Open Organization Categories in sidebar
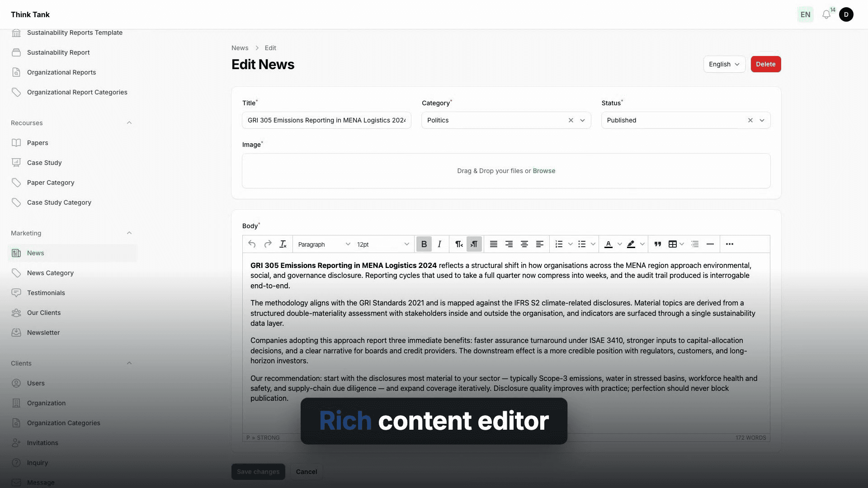The image size is (868, 488). point(64,423)
